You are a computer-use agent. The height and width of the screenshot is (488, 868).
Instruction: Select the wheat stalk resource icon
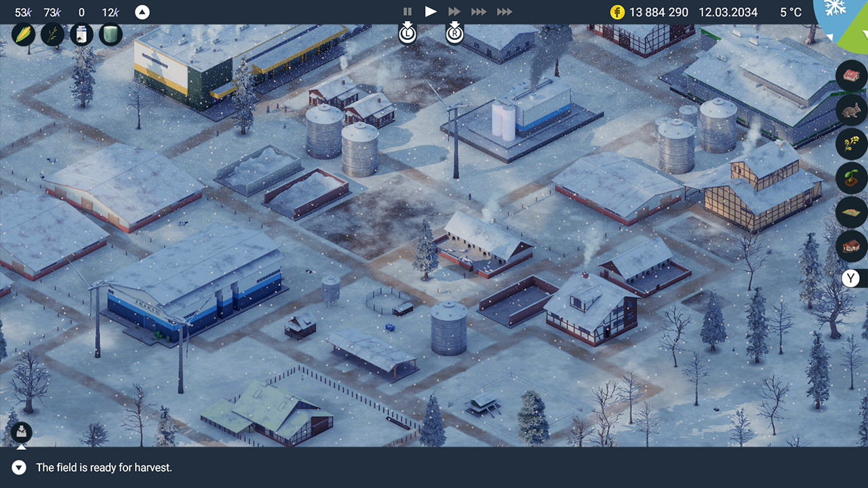coord(52,34)
